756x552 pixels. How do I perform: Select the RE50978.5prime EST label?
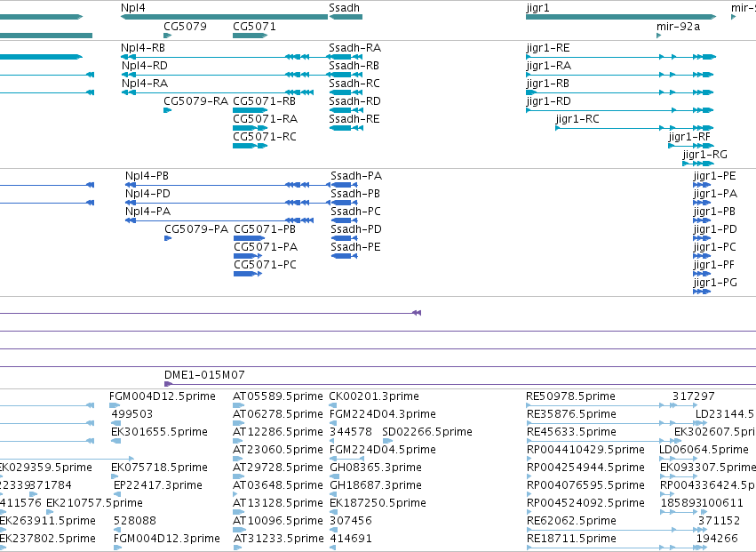pyautogui.click(x=571, y=396)
